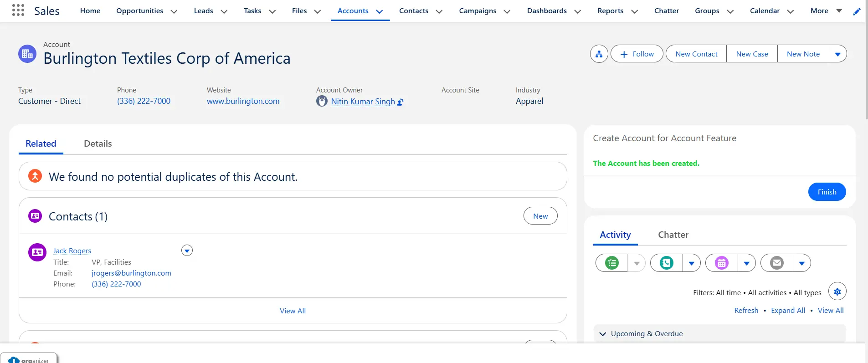
Task: Click jrogers@burlington.com email link
Action: tap(131, 273)
